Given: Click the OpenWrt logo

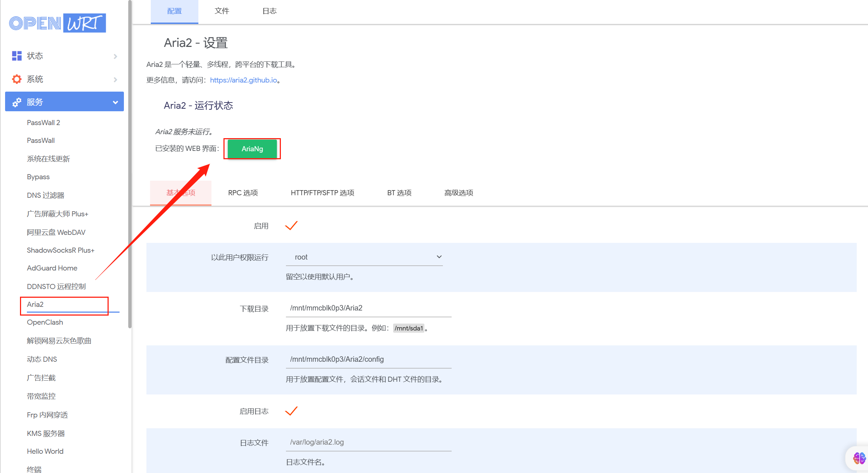Looking at the screenshot, I should pyautogui.click(x=57, y=23).
